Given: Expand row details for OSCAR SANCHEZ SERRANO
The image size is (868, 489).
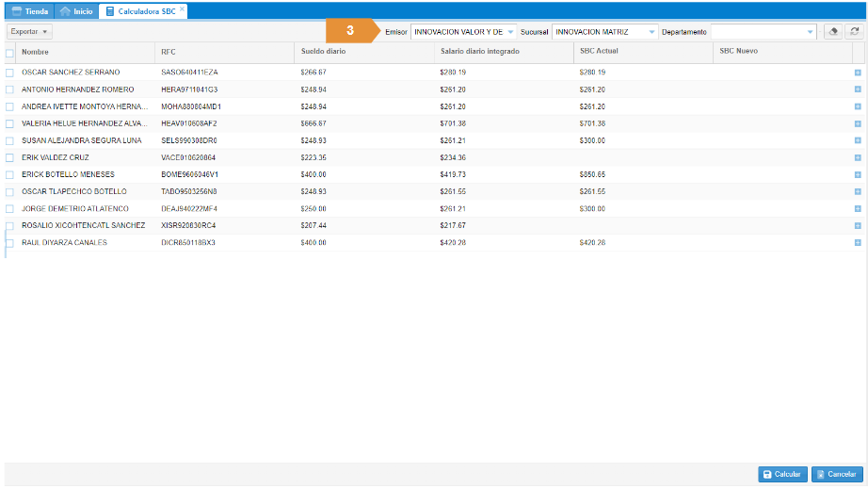Looking at the screenshot, I should [858, 72].
